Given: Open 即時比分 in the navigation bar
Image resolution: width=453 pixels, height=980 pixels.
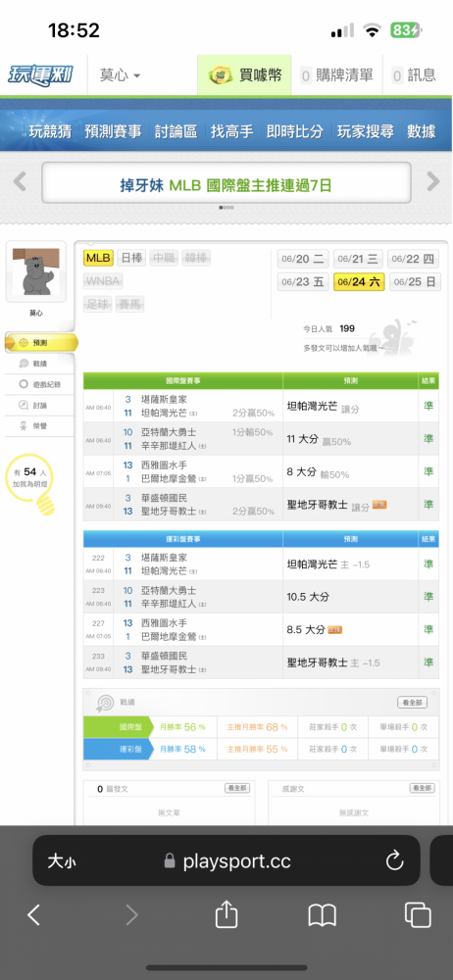Looking at the screenshot, I should [x=295, y=131].
